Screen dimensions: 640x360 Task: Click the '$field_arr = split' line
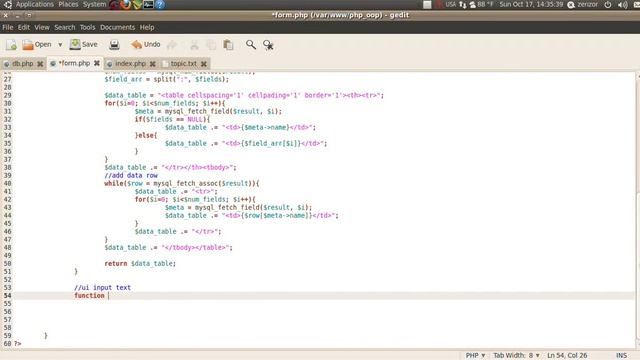tap(167, 79)
